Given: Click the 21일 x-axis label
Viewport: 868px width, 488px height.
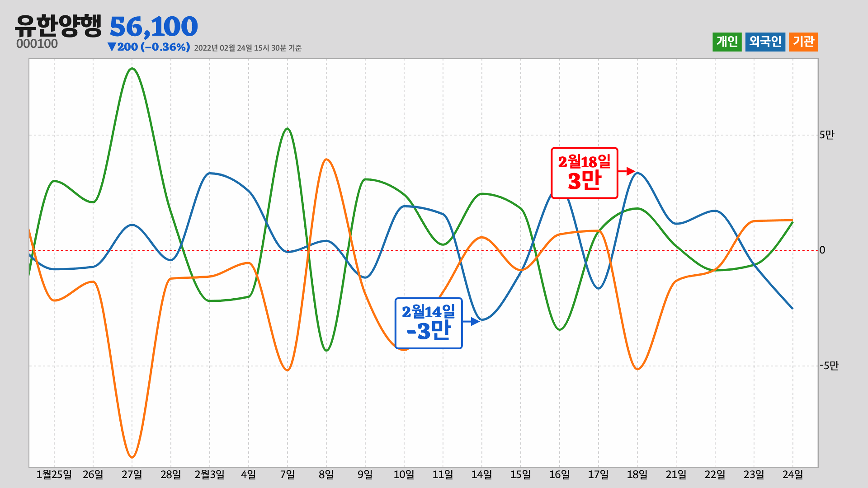Looking at the screenshot, I should 676,474.
